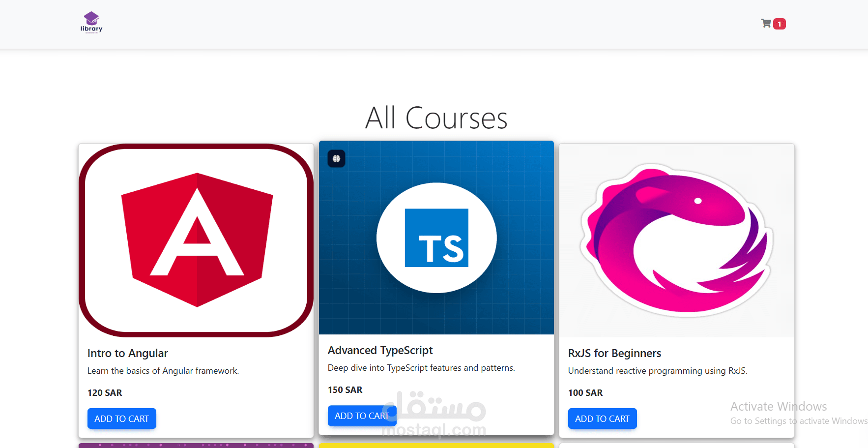Screen dimensions: 868x448
Task: Click 'Understand reactive programming using RxJS' description
Action: click(658, 371)
